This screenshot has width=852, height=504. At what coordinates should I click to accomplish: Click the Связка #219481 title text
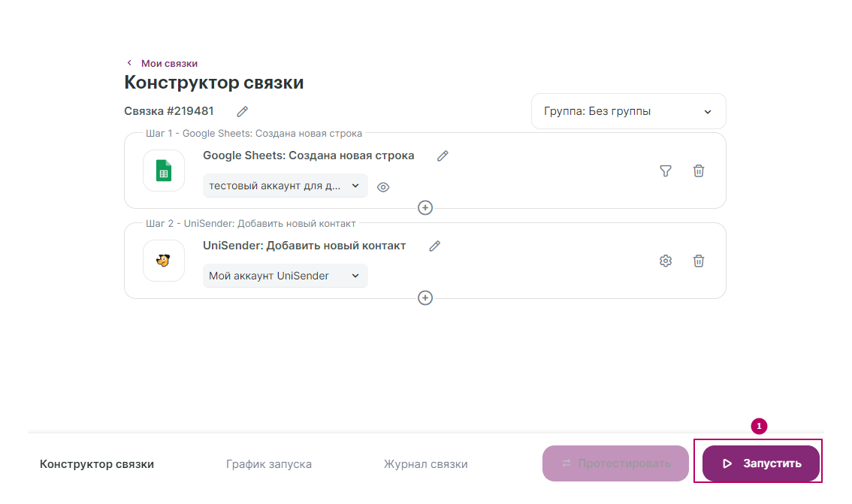[x=169, y=111]
